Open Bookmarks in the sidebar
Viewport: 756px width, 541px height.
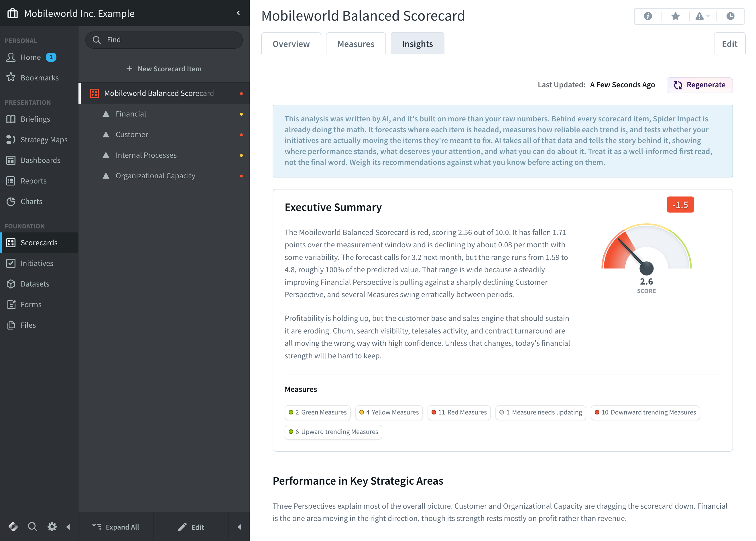(x=39, y=78)
